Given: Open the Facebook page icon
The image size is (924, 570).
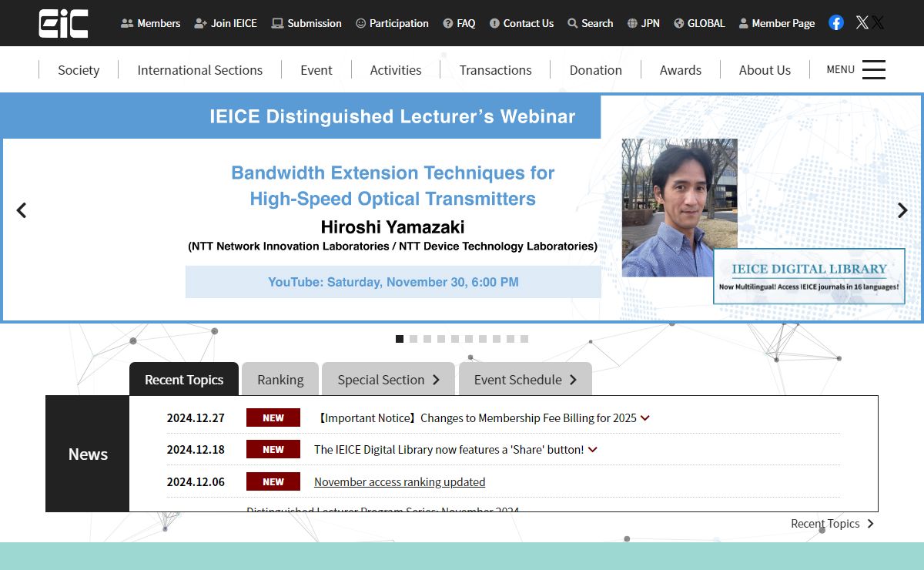Looking at the screenshot, I should coord(836,22).
